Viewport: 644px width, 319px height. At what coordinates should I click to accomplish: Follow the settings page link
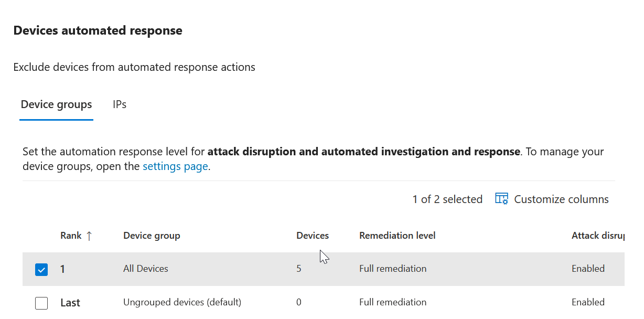click(x=175, y=167)
